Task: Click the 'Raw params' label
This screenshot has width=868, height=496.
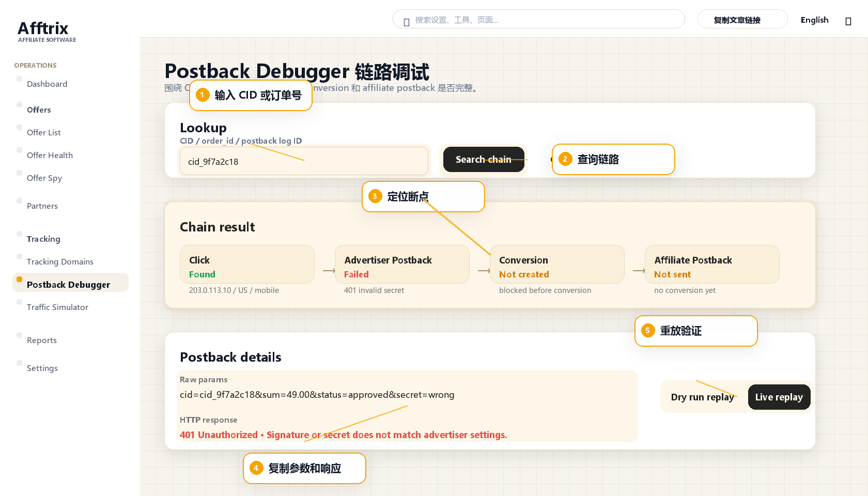Action: point(204,380)
